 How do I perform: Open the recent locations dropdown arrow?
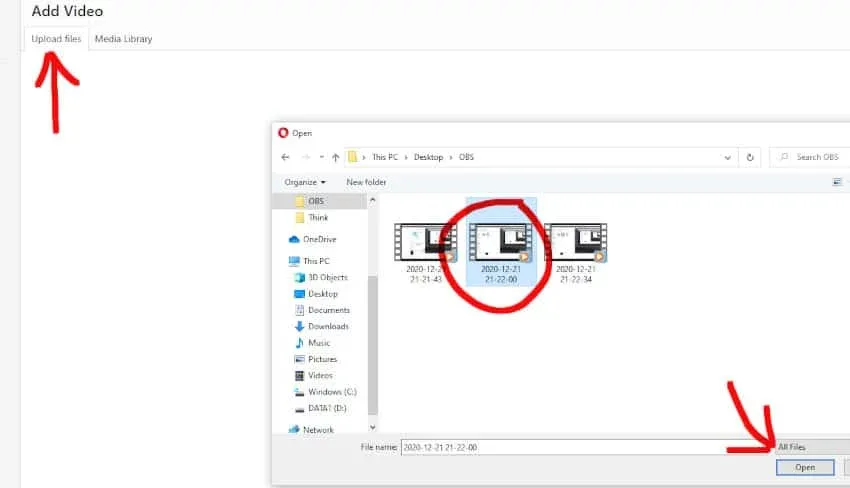point(321,157)
